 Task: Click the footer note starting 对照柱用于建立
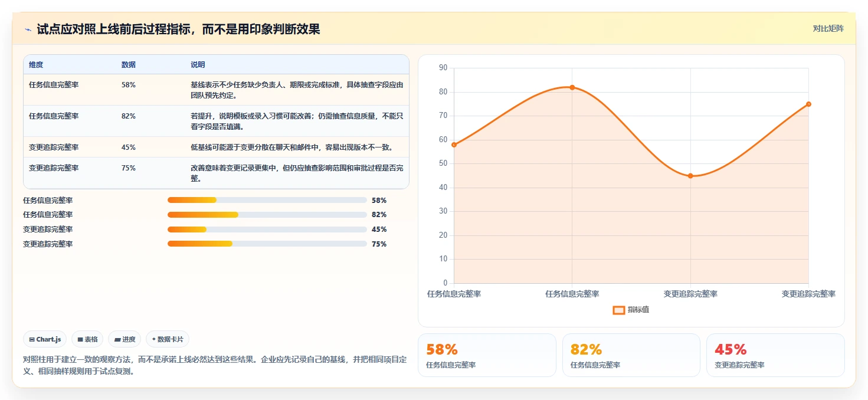pos(215,365)
